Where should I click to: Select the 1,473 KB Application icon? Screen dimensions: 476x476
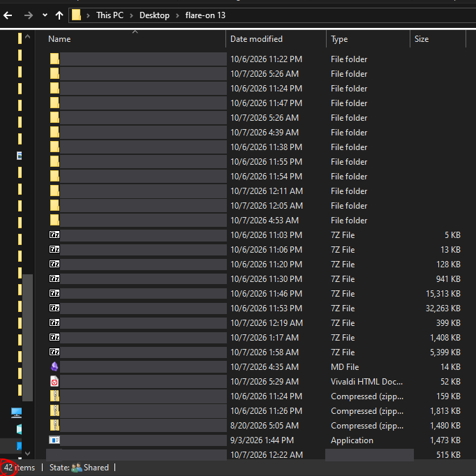[x=54, y=440]
